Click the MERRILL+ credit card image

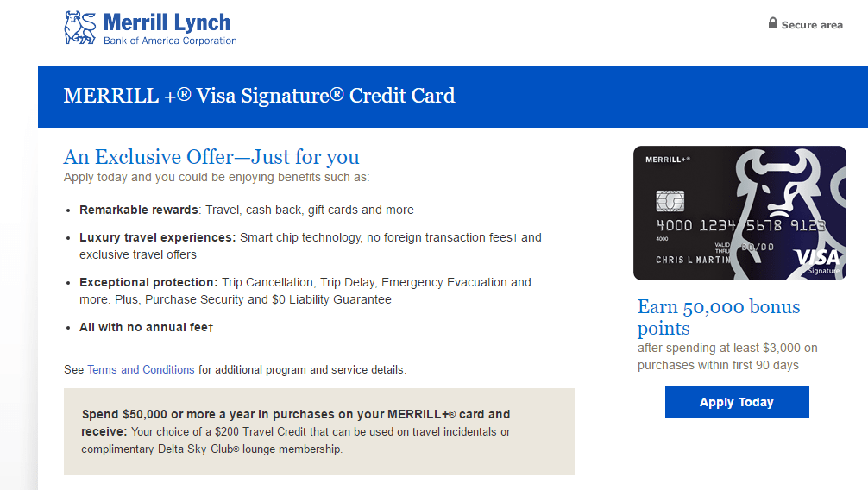tap(739, 213)
